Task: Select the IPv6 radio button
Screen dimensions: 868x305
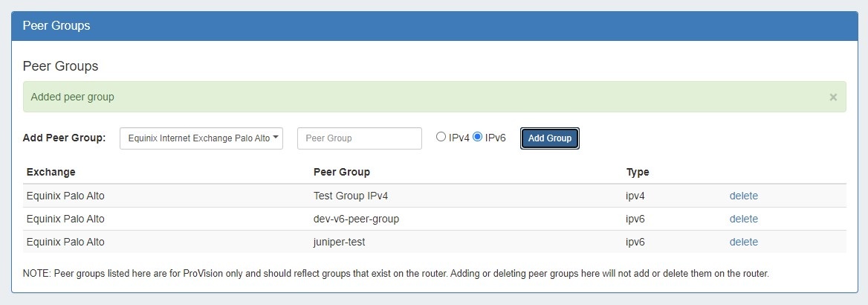Action: coord(478,137)
